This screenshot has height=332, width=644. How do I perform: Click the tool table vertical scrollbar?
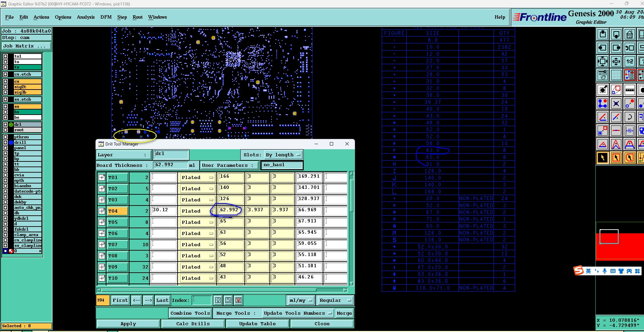351,229
